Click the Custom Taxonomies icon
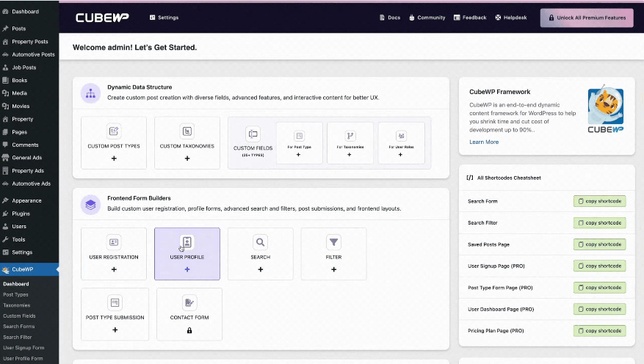 (187, 131)
